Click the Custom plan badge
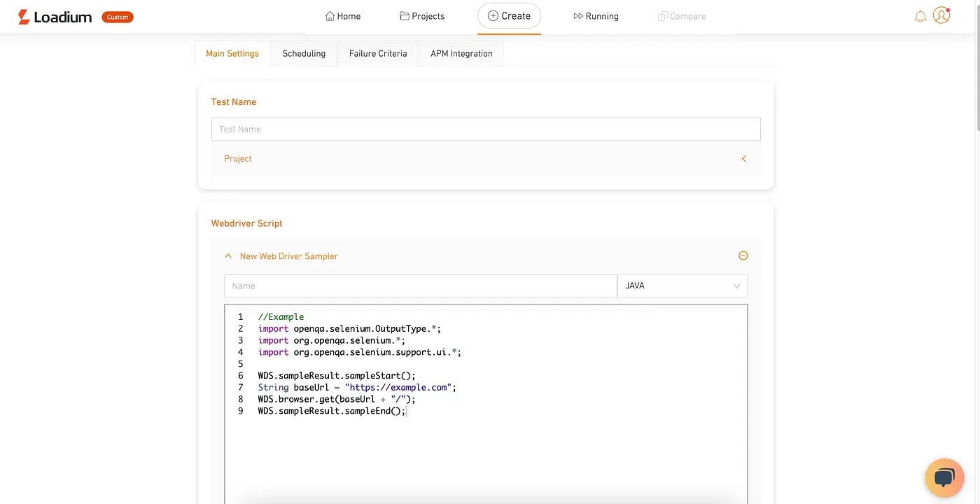The image size is (980, 504). click(118, 17)
